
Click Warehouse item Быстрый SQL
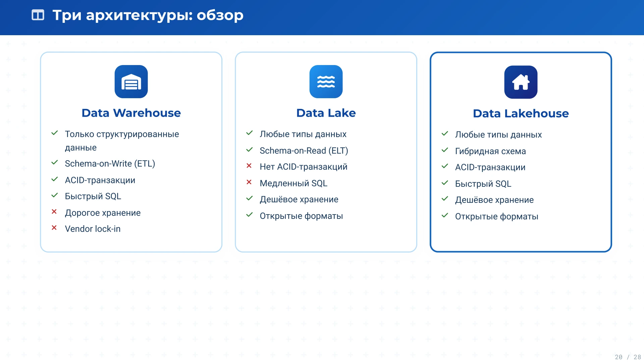pyautogui.click(x=93, y=196)
